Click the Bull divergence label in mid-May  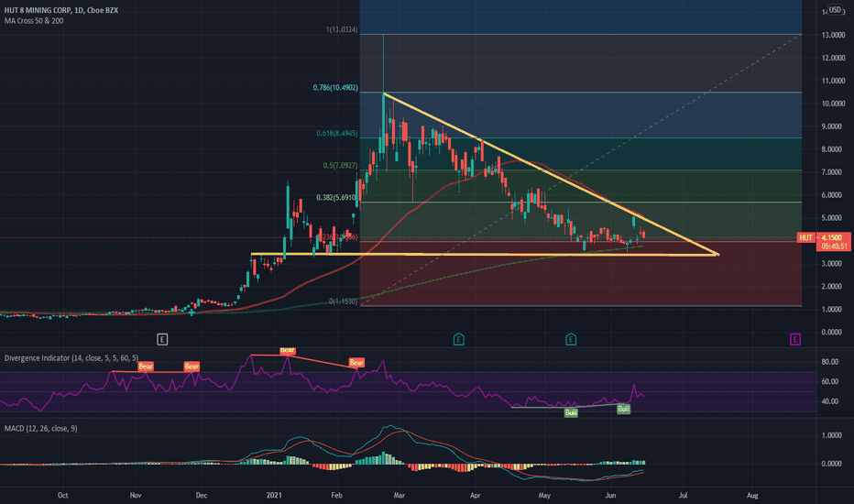(x=571, y=412)
